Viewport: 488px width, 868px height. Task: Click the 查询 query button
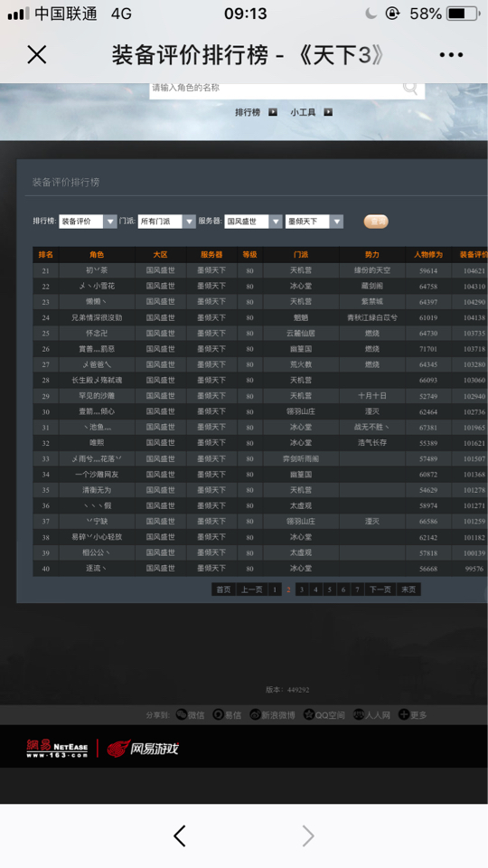point(376,222)
